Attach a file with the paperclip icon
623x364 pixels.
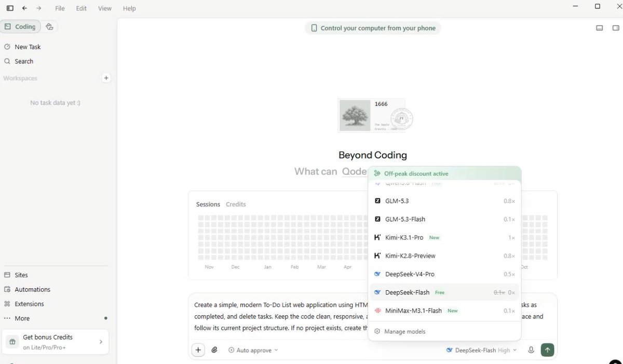(214, 350)
